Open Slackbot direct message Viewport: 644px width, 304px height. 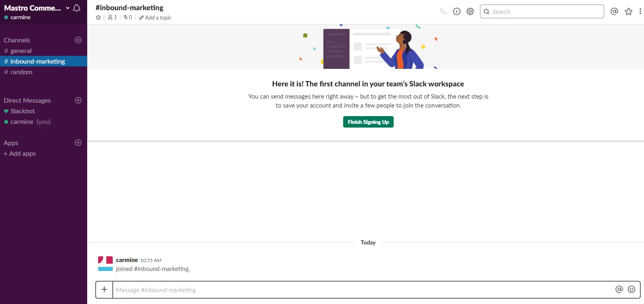click(x=44, y=111)
